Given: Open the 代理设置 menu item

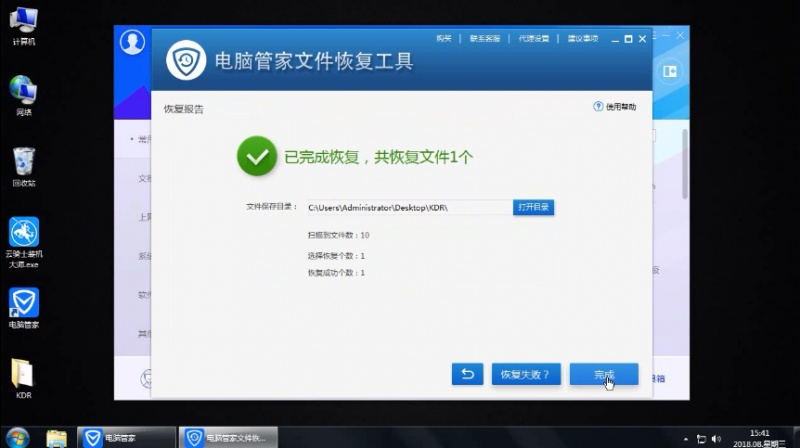Looking at the screenshot, I should click(534, 39).
